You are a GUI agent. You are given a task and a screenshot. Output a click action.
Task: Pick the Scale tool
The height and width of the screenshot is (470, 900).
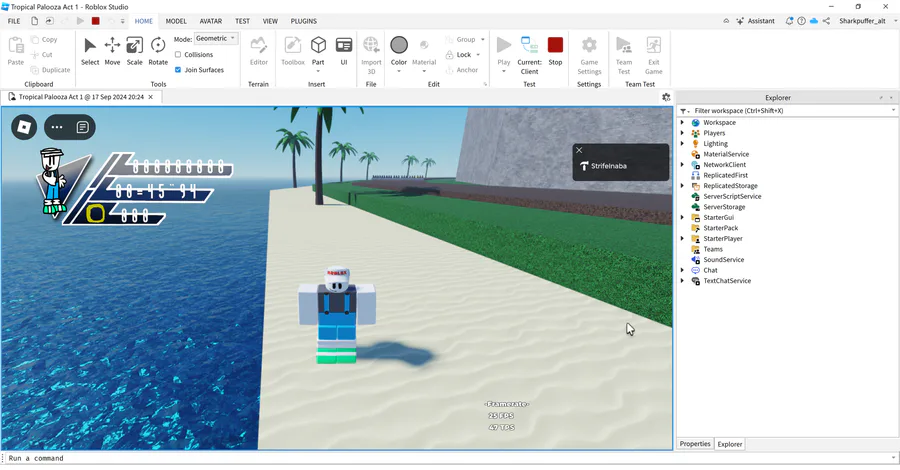click(134, 51)
